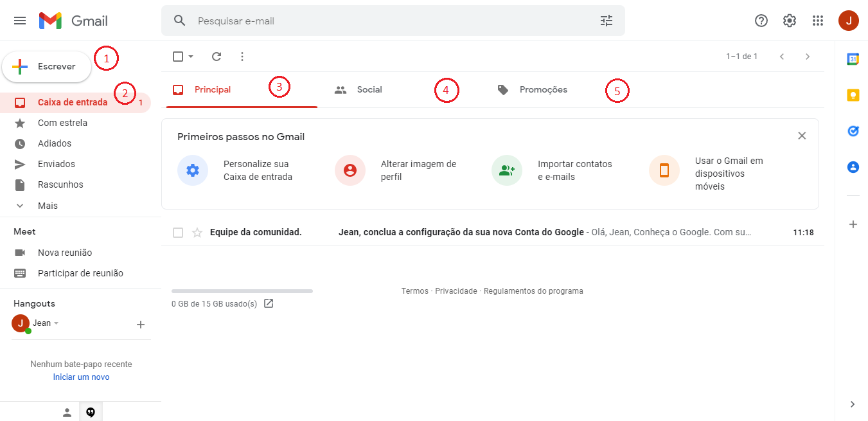The width and height of the screenshot is (868, 421).
Task: Open the Privacidade link
Action: coord(456,291)
